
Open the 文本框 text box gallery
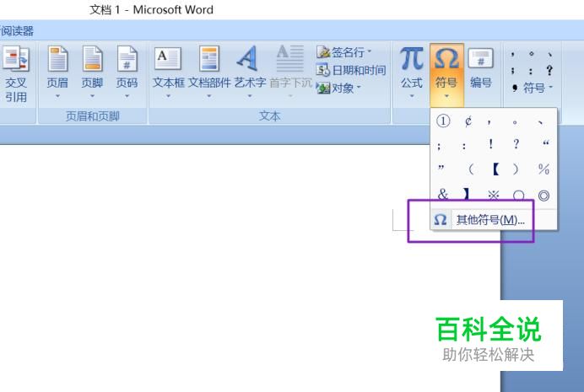point(168,72)
